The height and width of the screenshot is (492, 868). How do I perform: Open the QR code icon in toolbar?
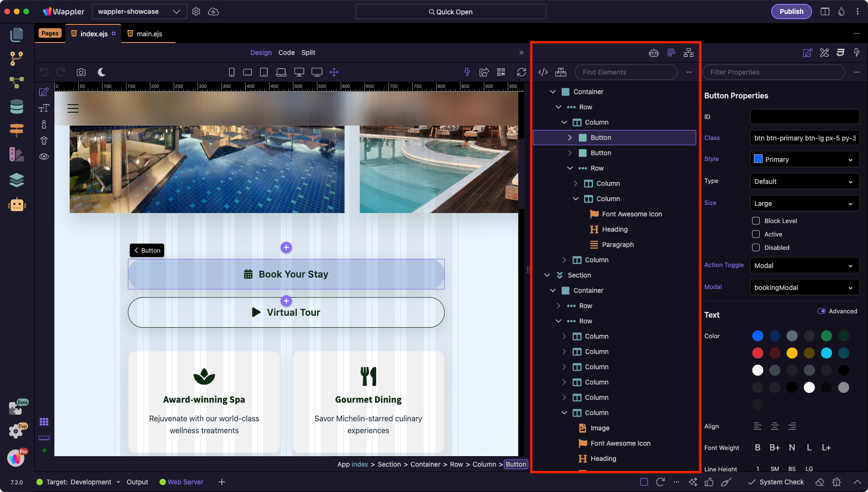click(501, 72)
